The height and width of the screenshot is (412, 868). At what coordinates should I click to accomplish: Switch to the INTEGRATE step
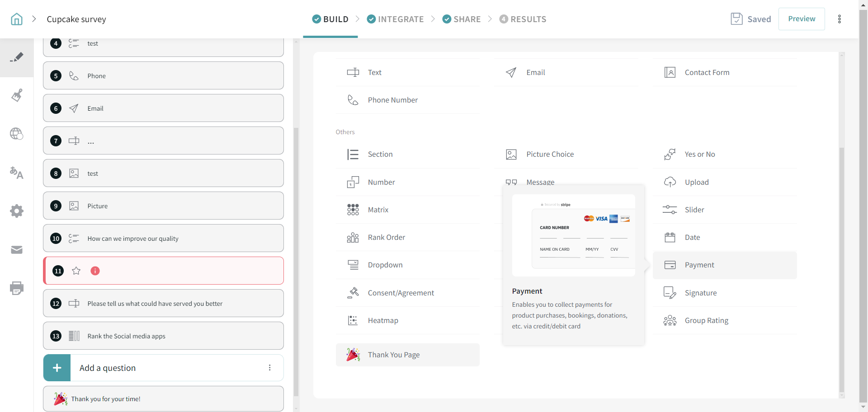tap(395, 19)
